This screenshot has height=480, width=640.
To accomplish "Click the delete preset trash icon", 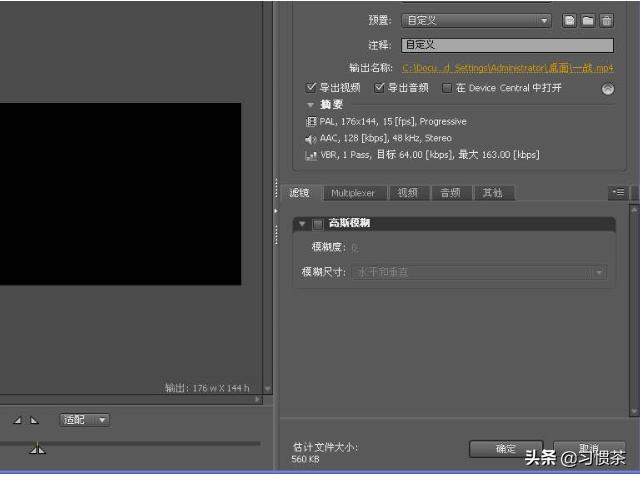I will pyautogui.click(x=607, y=20).
